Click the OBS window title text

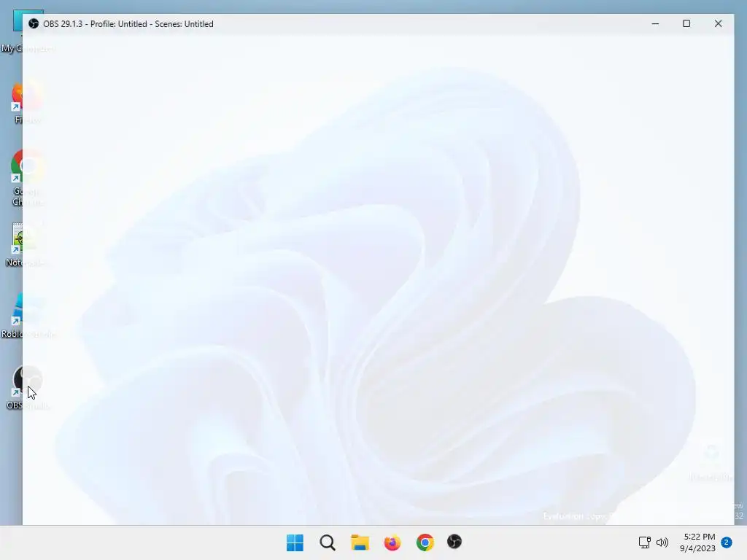click(x=128, y=24)
